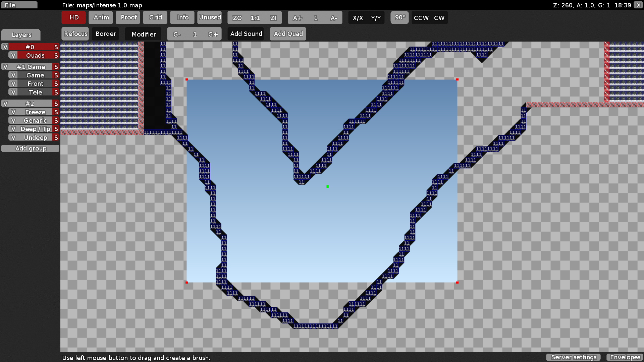Collapse group #0 via its V button
The width and height of the screenshot is (644, 362).
coord(5,47)
